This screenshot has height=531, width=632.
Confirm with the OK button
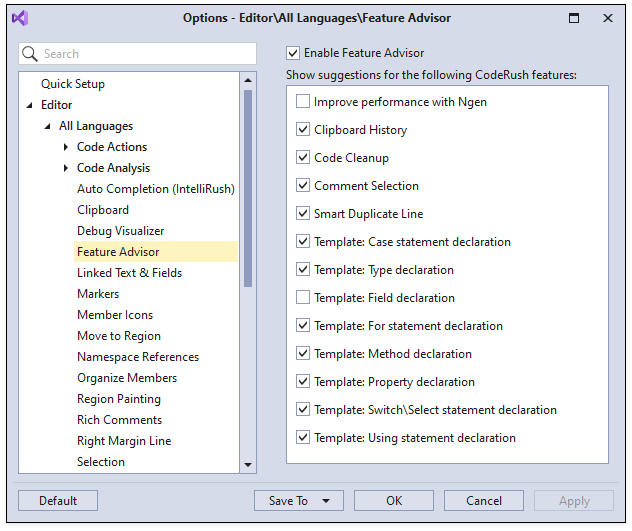[x=394, y=501]
